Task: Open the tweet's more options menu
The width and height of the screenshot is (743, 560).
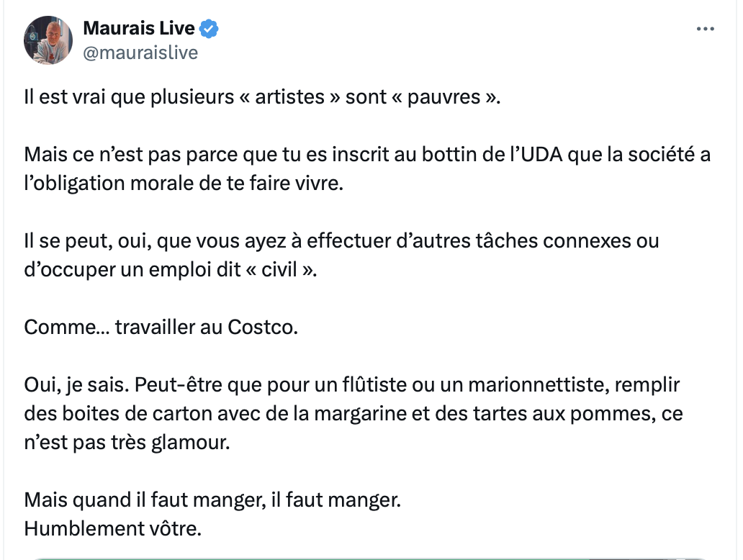Action: [x=706, y=30]
